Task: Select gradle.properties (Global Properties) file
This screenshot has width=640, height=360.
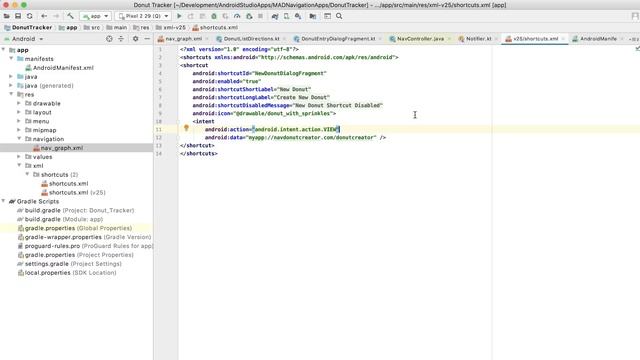Action: coord(75,228)
